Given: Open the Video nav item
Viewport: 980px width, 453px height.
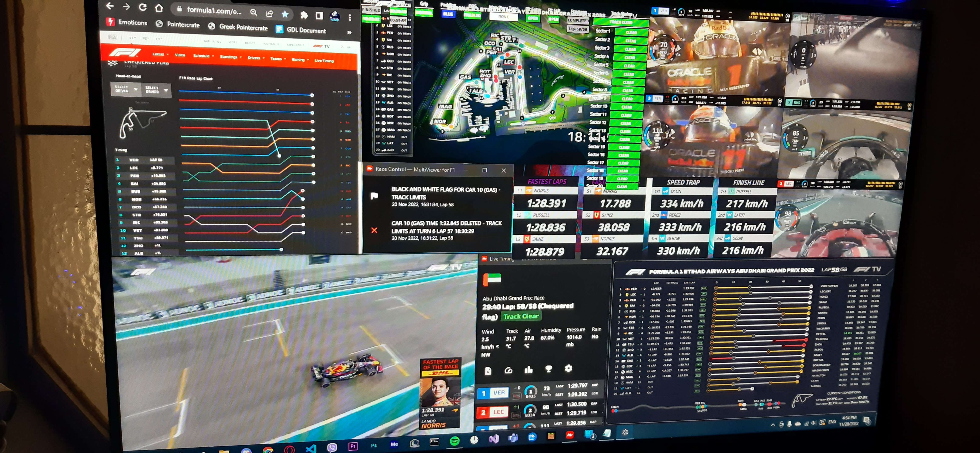Looking at the screenshot, I should [180, 55].
